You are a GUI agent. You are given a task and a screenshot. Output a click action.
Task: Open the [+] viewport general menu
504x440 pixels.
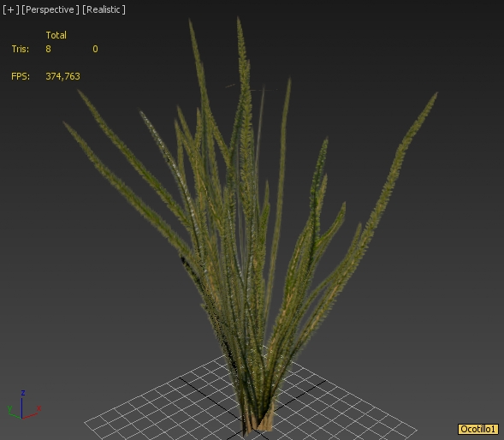pos(10,9)
